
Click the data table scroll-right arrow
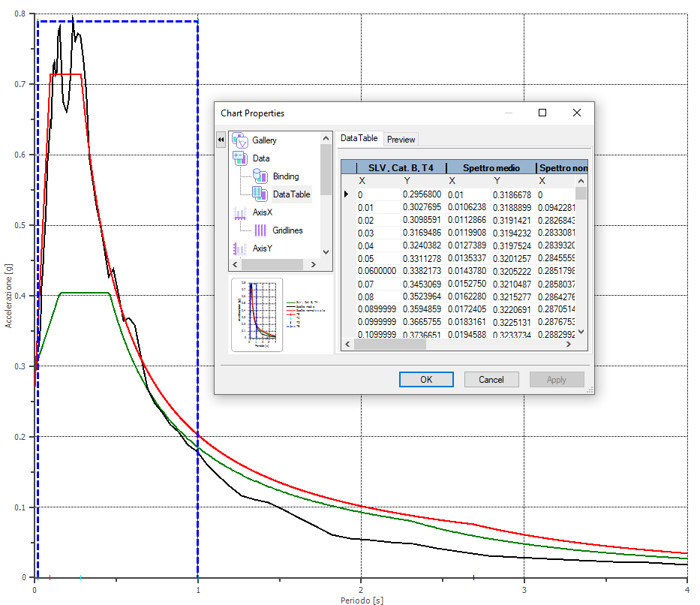568,345
